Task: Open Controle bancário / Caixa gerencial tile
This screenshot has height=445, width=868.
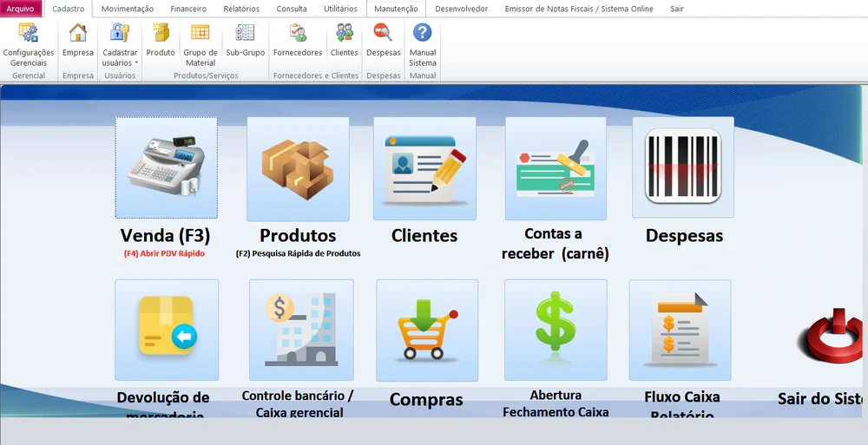Action: [301, 330]
